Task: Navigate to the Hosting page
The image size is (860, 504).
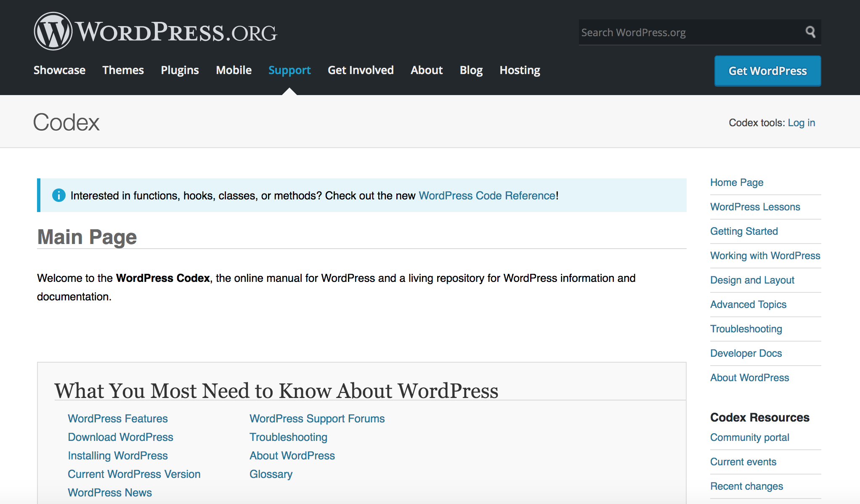Action: 520,70
